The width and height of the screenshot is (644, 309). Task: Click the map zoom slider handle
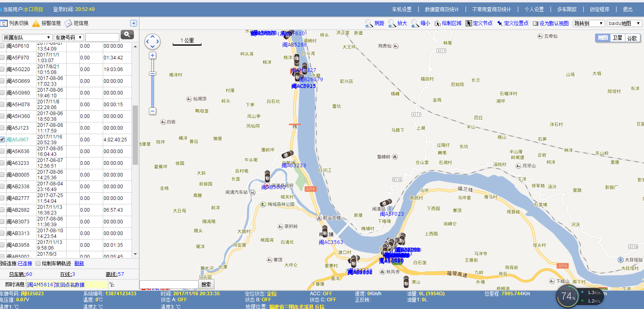pos(153,74)
